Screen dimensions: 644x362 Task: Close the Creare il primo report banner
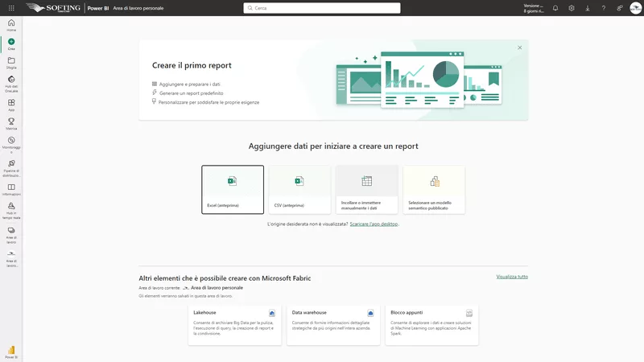tap(519, 47)
